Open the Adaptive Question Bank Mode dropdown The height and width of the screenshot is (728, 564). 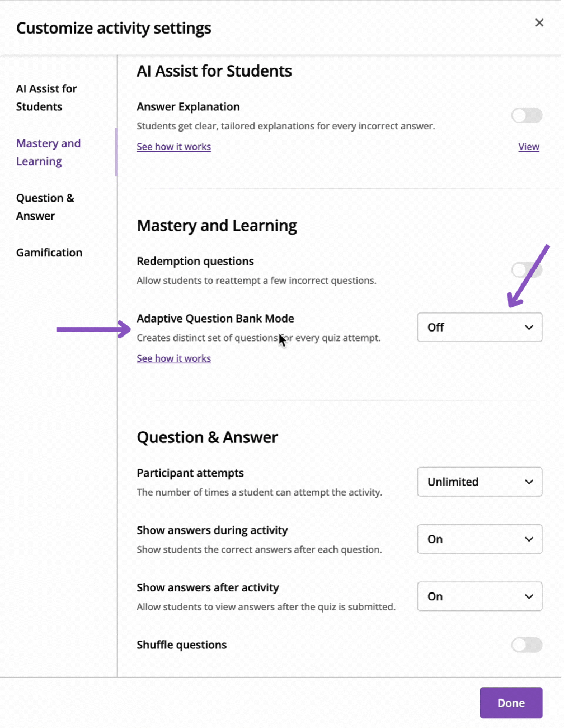click(480, 328)
